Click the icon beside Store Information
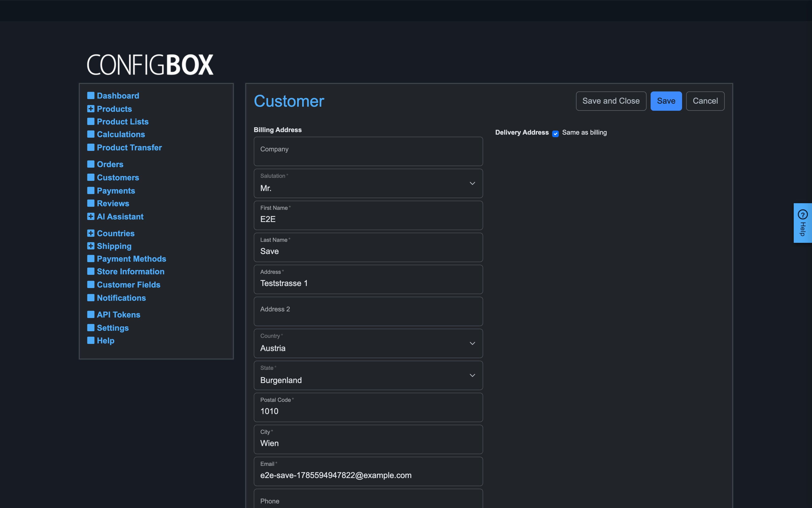Screen dimensions: 812x508 pyautogui.click(x=91, y=271)
